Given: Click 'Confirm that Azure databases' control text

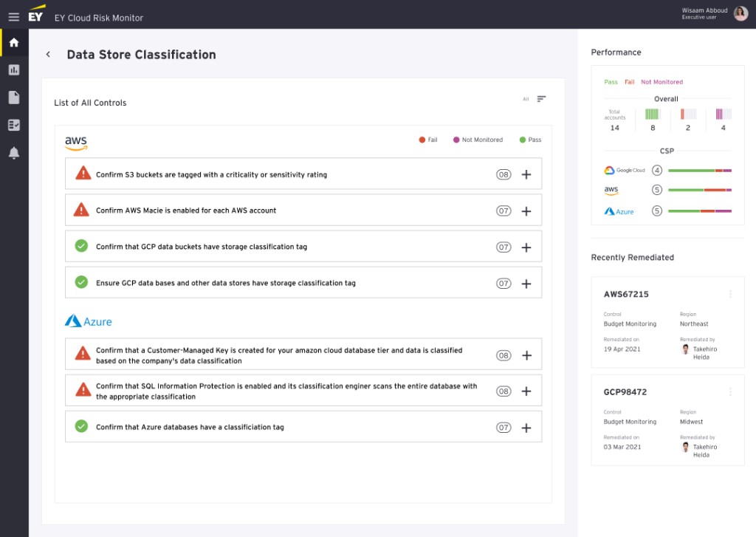Looking at the screenshot, I should pyautogui.click(x=190, y=427).
